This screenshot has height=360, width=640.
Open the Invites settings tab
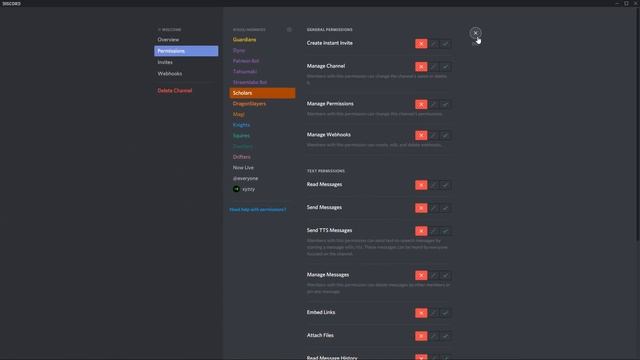click(186, 62)
